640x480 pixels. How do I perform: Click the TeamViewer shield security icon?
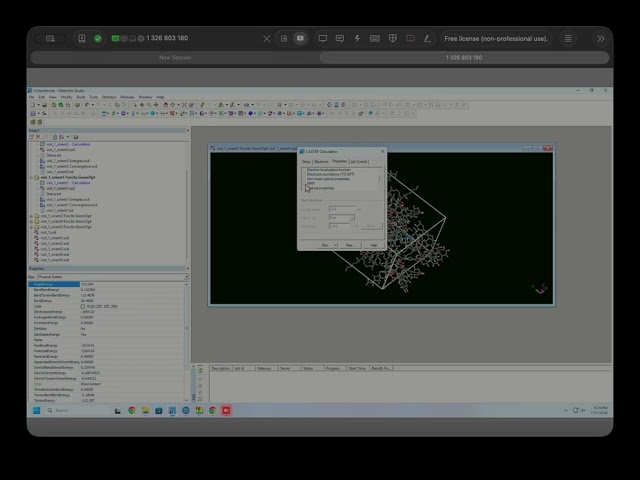point(393,38)
